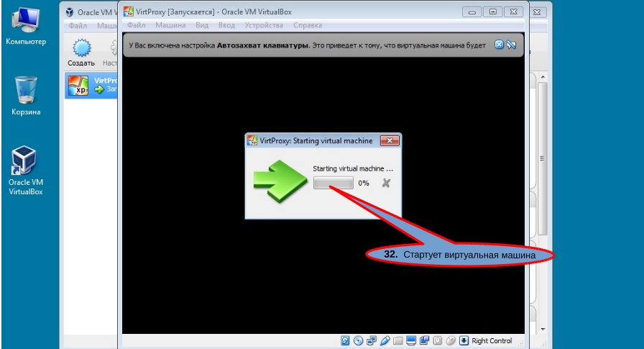Click the don't-show-again notification icon
644x349 pixels.
pyautogui.click(x=511, y=45)
